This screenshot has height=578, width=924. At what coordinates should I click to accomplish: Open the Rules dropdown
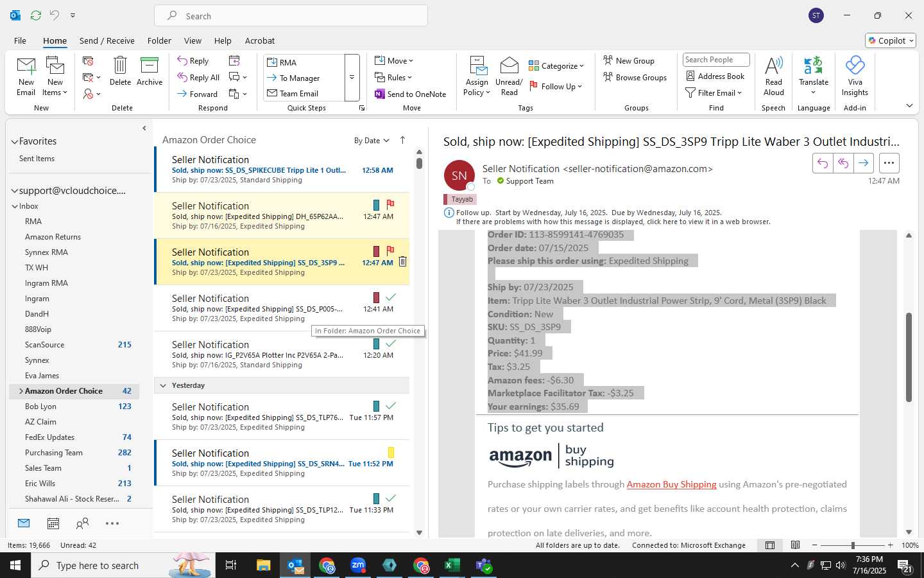[x=393, y=77]
